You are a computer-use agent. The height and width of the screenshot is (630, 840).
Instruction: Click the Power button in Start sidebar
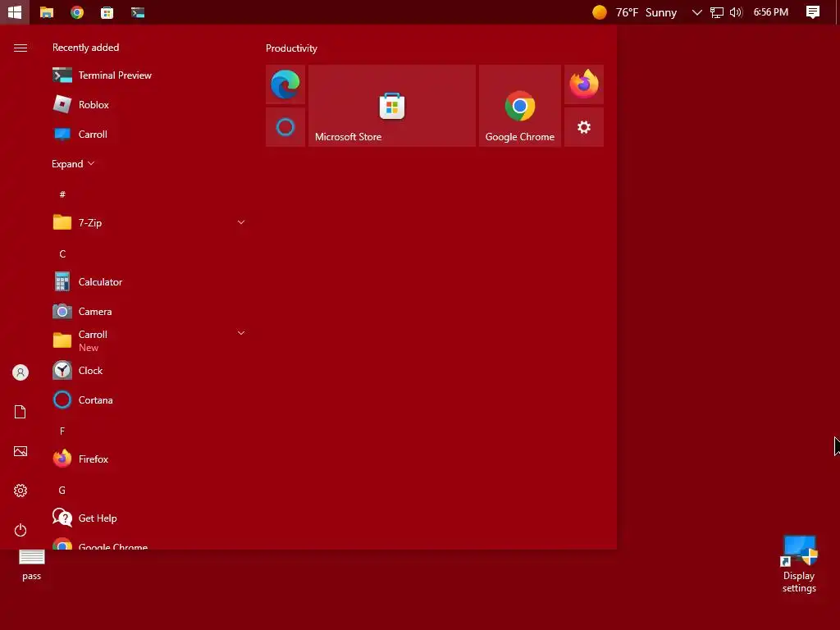(x=21, y=531)
